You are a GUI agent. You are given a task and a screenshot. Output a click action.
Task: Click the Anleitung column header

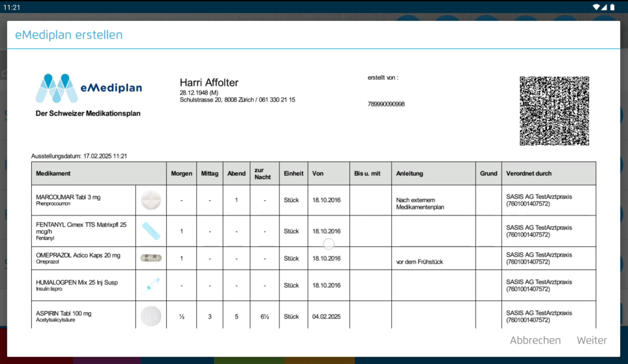[409, 173]
